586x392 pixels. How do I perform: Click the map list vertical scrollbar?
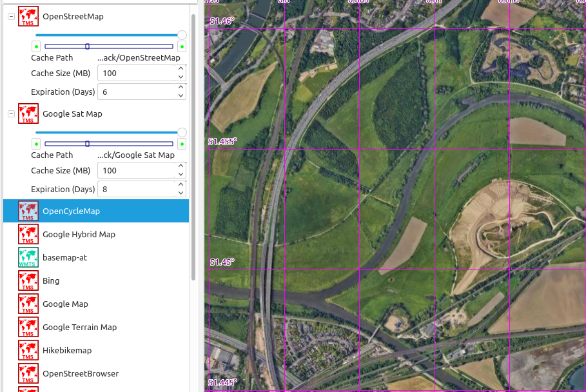pyautogui.click(x=193, y=148)
